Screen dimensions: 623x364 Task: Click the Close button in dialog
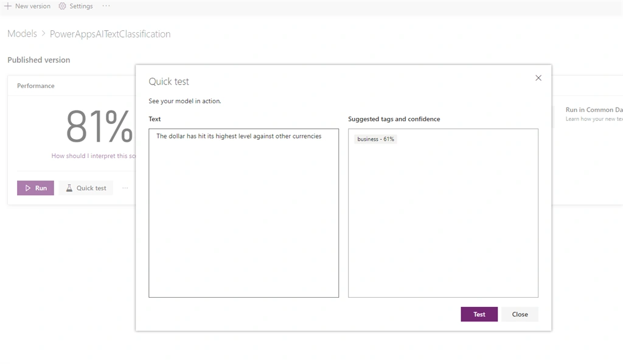pos(520,314)
